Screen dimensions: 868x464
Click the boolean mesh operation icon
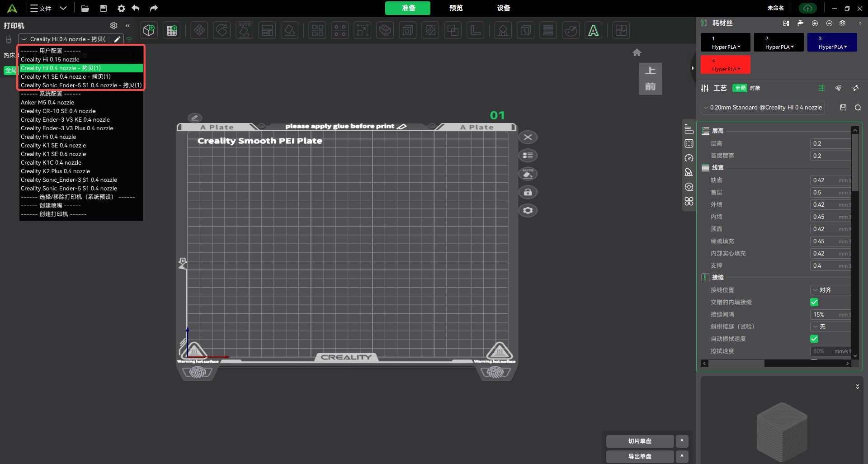pos(453,30)
